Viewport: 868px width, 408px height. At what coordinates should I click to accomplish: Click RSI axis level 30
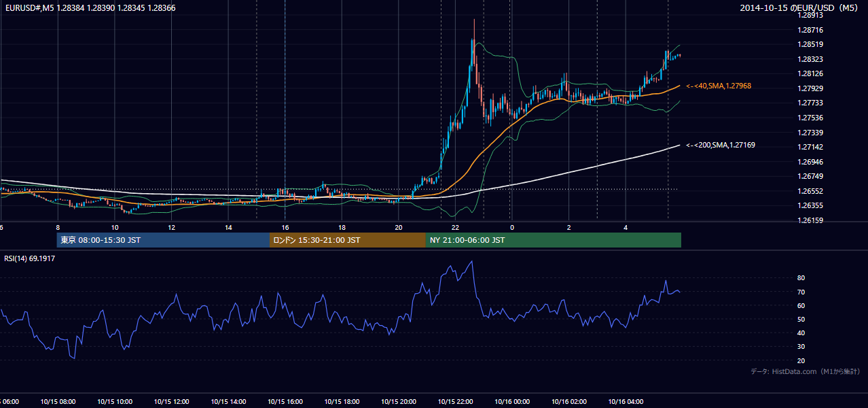(801, 346)
